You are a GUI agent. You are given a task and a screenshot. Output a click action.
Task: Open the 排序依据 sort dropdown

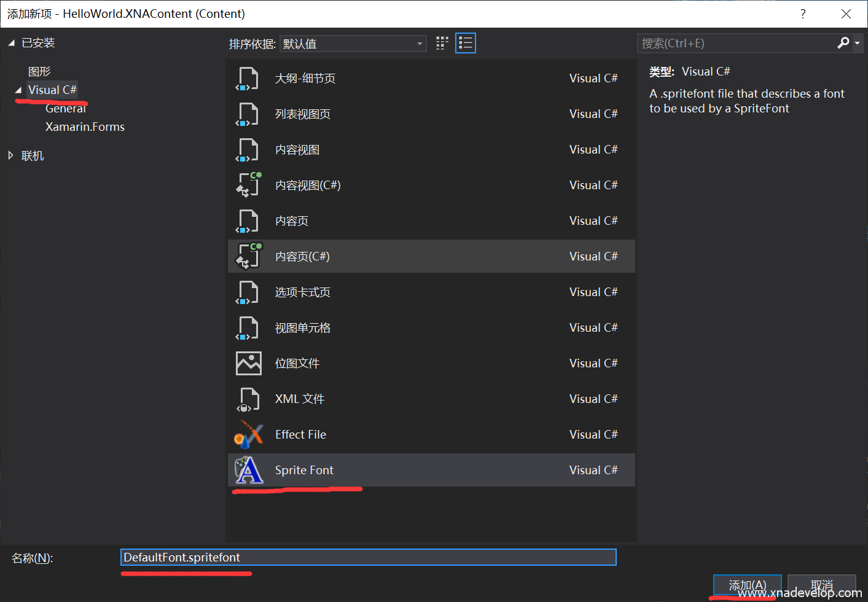coord(353,44)
